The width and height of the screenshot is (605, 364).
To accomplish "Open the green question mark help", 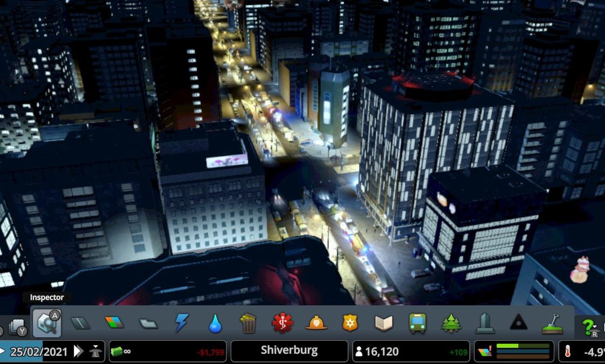I will 589,327.
